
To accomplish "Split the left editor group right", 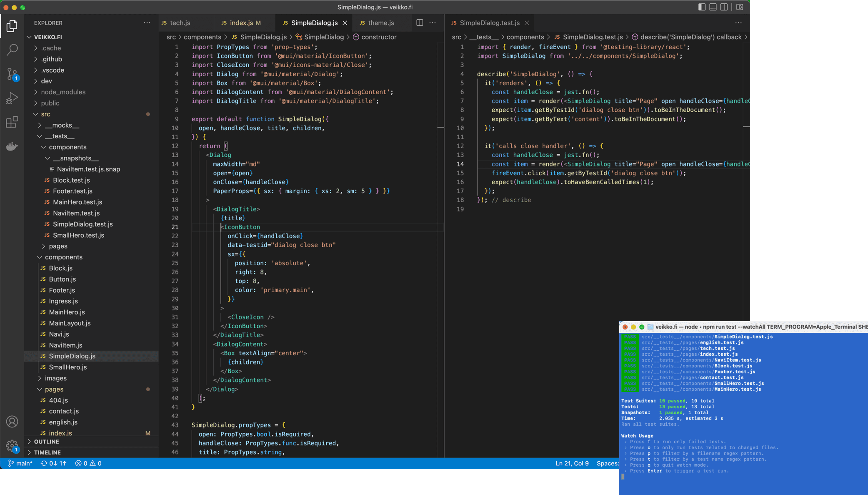I will 420,23.
